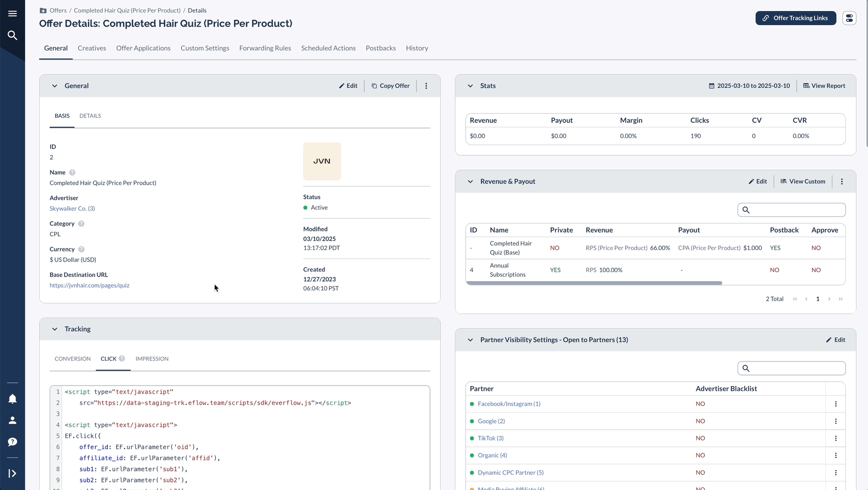Click the Offer Tracking Links button
The image size is (868, 490).
pos(796,18)
